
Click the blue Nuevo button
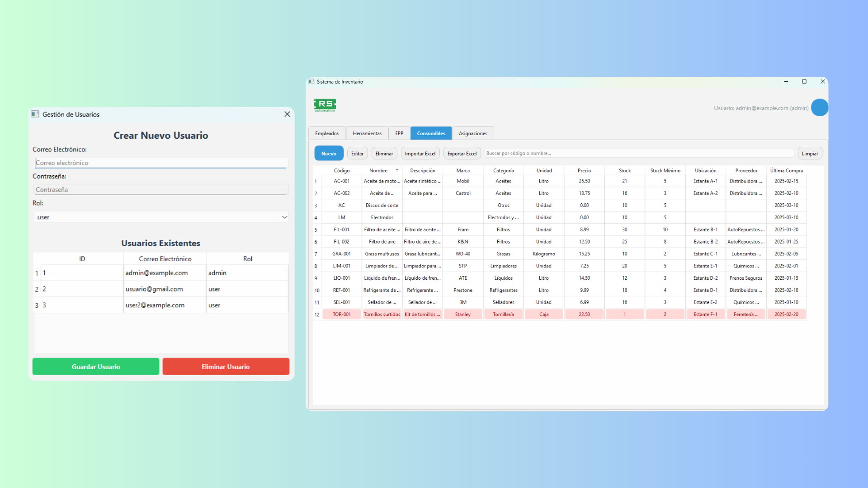point(329,154)
